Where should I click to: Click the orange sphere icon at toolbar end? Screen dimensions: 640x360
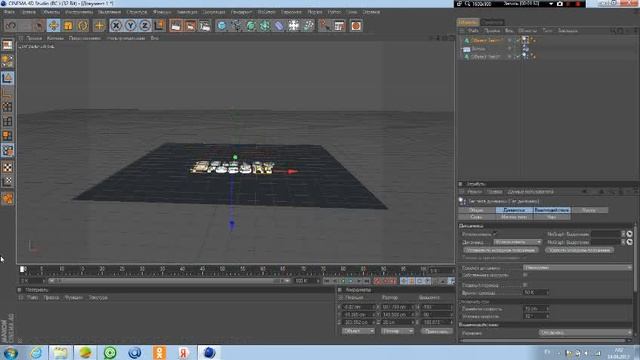click(356, 26)
